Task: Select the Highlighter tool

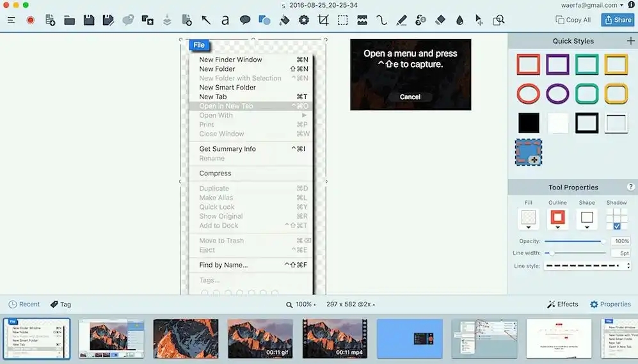Action: [401, 20]
